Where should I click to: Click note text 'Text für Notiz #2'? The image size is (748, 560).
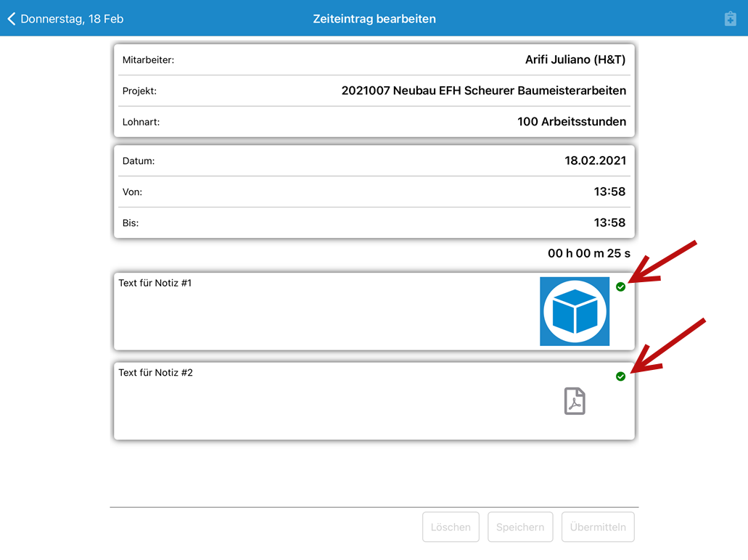coord(155,373)
